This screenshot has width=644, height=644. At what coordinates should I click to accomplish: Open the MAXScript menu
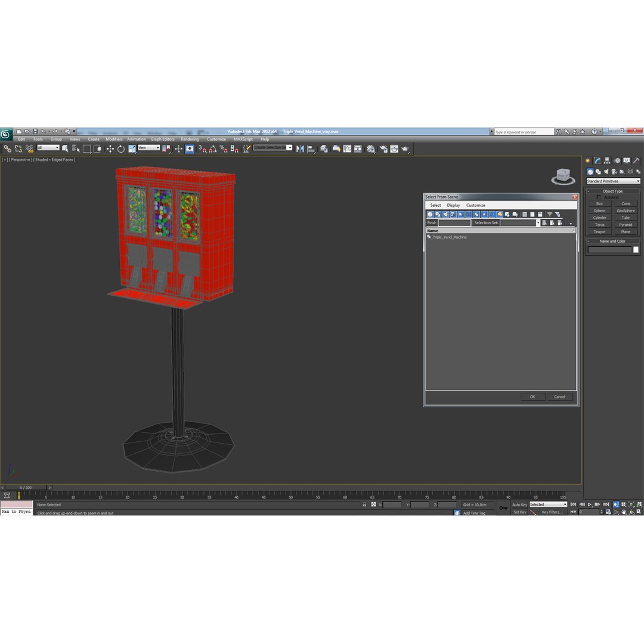[x=243, y=139]
